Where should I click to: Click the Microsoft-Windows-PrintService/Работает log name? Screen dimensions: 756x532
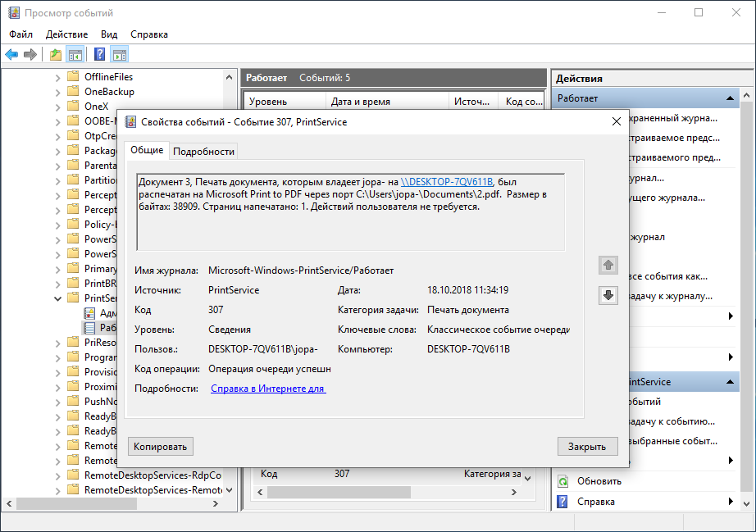tap(301, 271)
